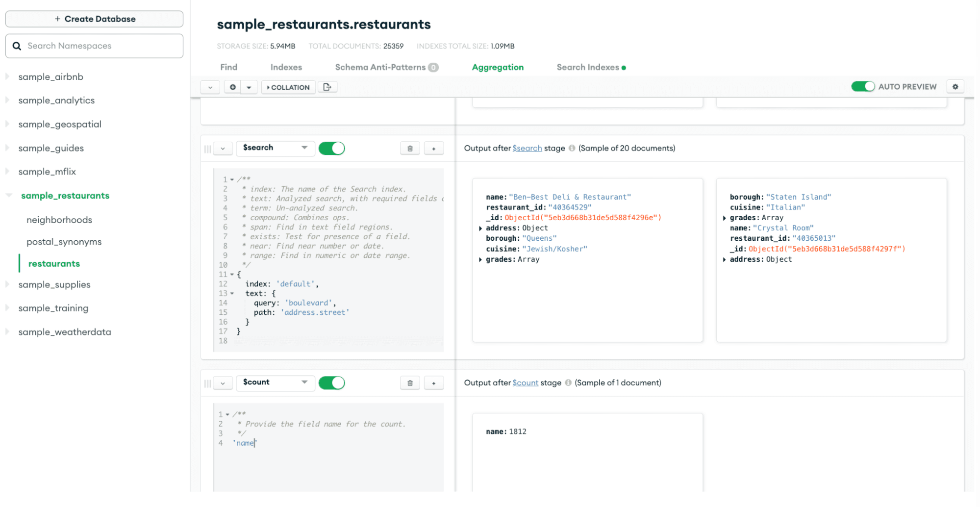This screenshot has width=980, height=507.
Task: Expand the COLLATION options
Action: [x=288, y=87]
